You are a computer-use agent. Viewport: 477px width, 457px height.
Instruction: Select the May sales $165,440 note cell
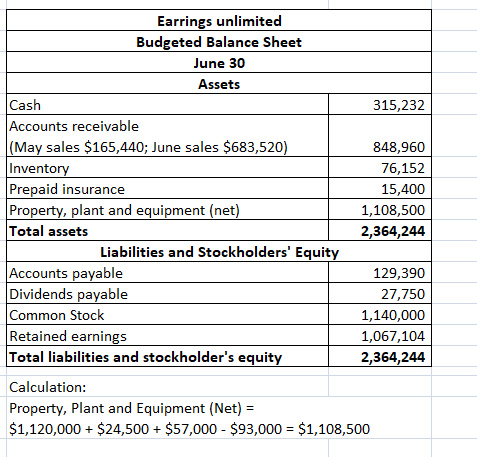click(x=167, y=147)
